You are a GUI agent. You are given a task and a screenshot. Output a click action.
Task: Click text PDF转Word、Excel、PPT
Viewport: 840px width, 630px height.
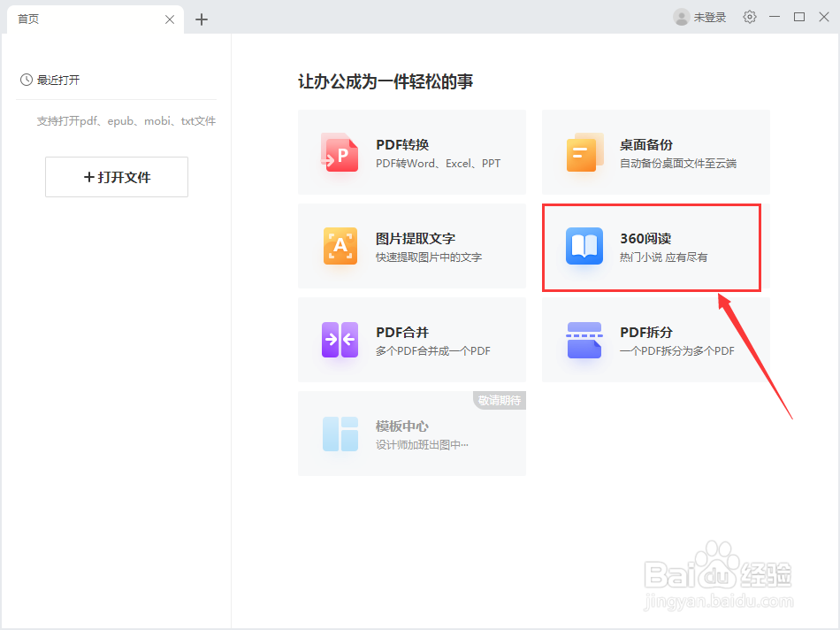tap(439, 164)
